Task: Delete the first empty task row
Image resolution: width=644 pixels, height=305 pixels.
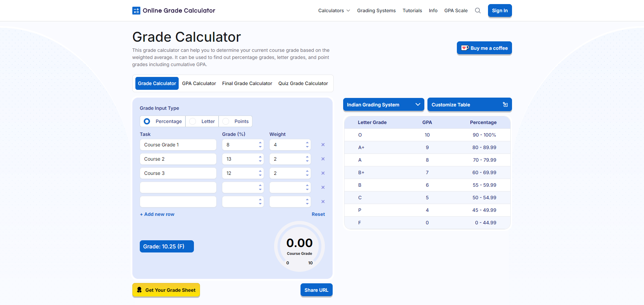Action: pos(323,187)
